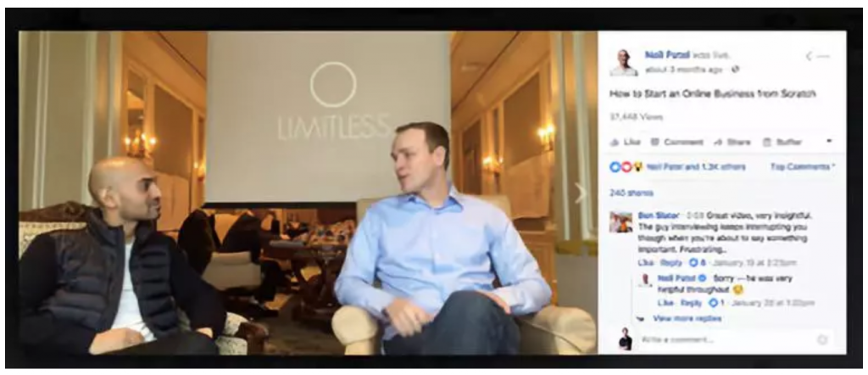Expand View more replies

click(x=687, y=318)
